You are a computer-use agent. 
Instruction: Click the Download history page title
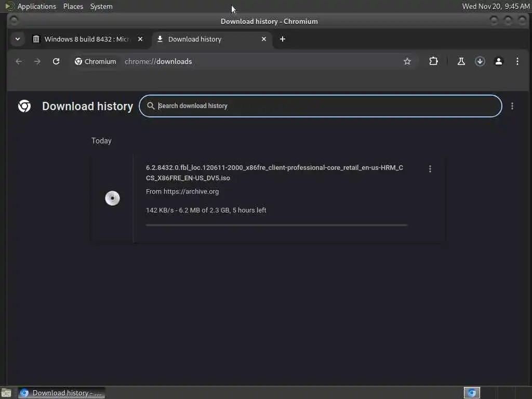click(x=87, y=106)
